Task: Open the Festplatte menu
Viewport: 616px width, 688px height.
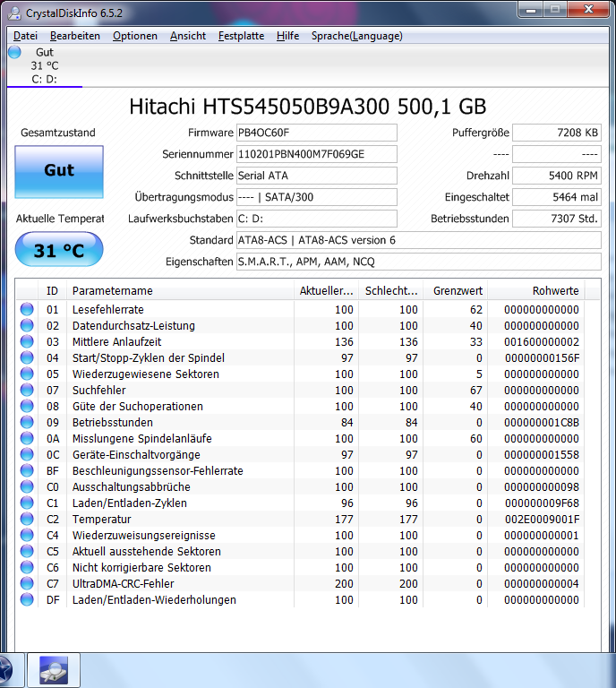Action: tap(241, 36)
